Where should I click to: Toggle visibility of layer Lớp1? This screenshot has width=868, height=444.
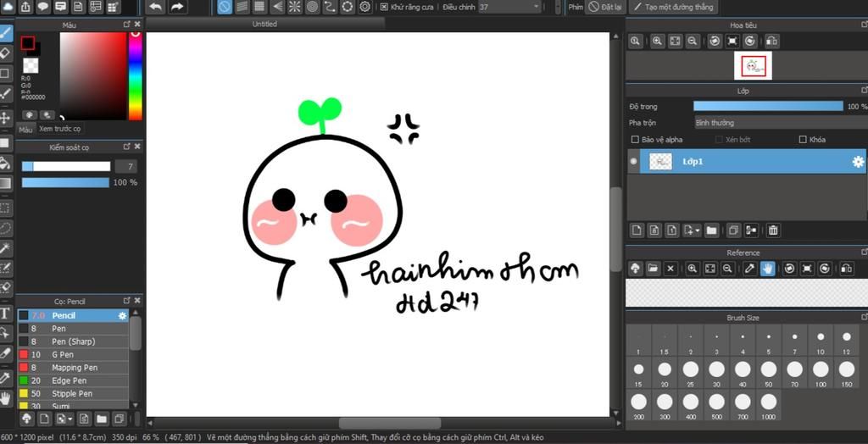634,162
